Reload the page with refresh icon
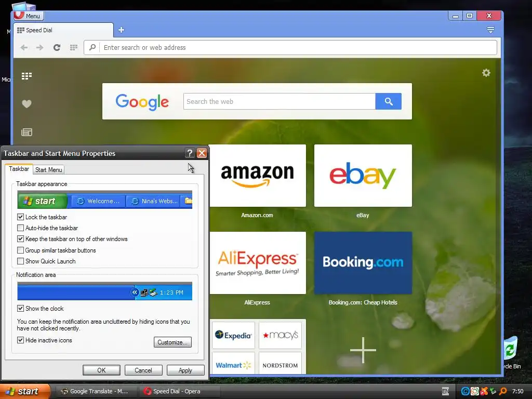Screen dimensions: 532x399 pyautogui.click(x=57, y=47)
